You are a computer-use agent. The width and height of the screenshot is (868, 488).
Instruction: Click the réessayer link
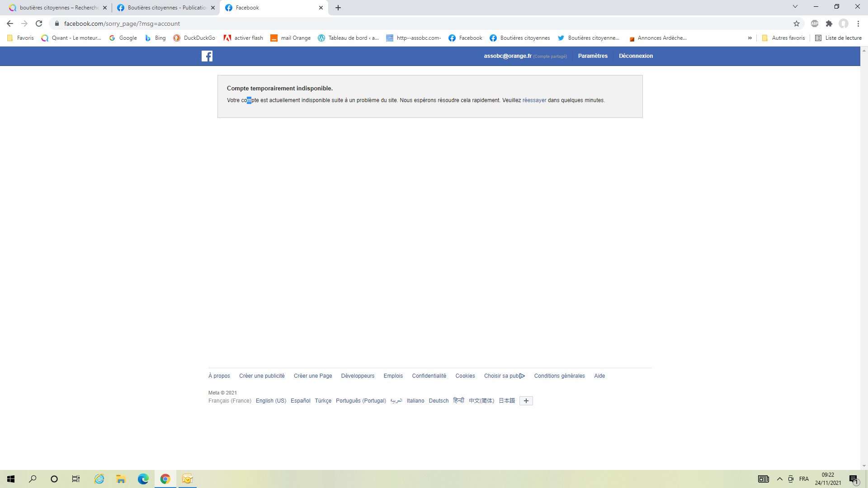click(x=534, y=100)
